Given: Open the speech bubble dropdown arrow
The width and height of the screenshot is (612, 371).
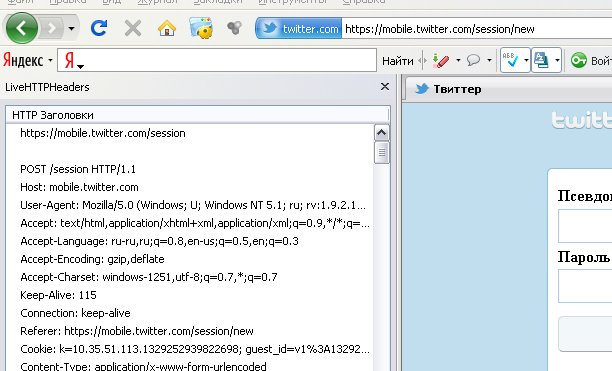Looking at the screenshot, I should (x=489, y=60).
